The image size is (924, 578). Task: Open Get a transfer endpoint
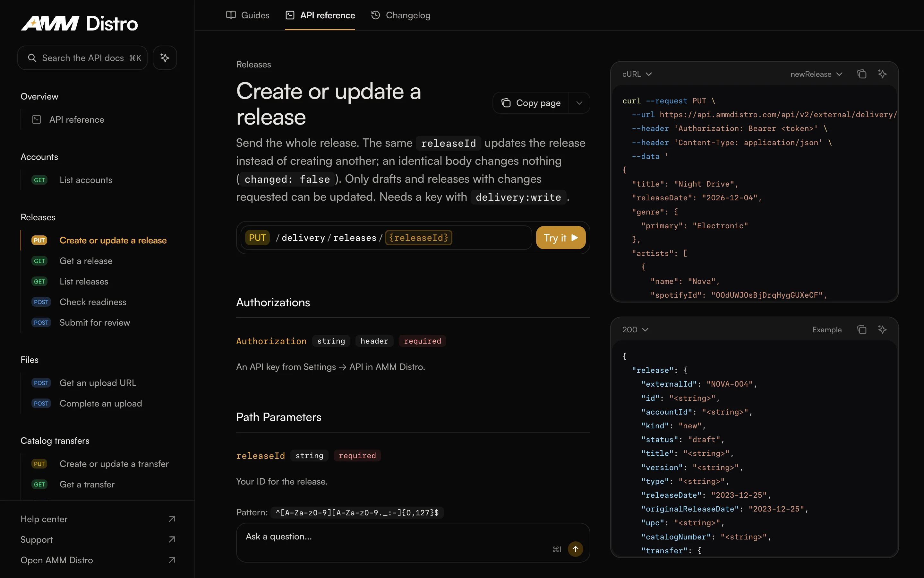click(99, 484)
